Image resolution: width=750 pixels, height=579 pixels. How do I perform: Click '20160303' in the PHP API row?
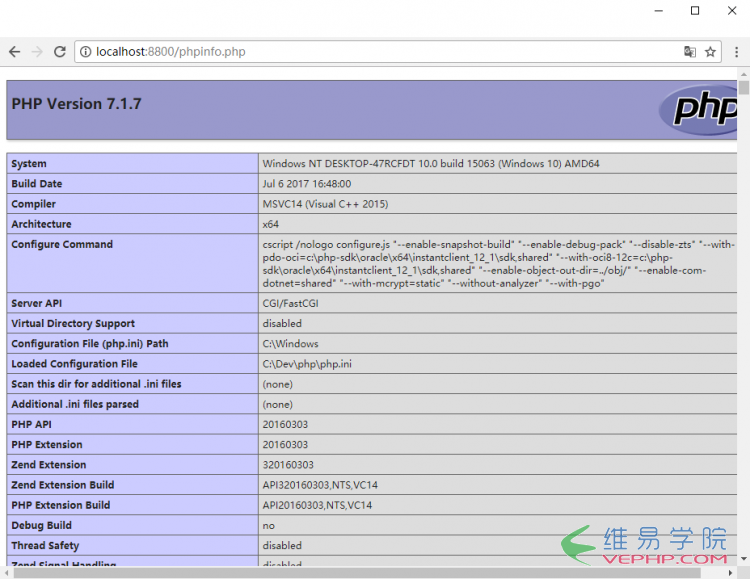point(285,424)
